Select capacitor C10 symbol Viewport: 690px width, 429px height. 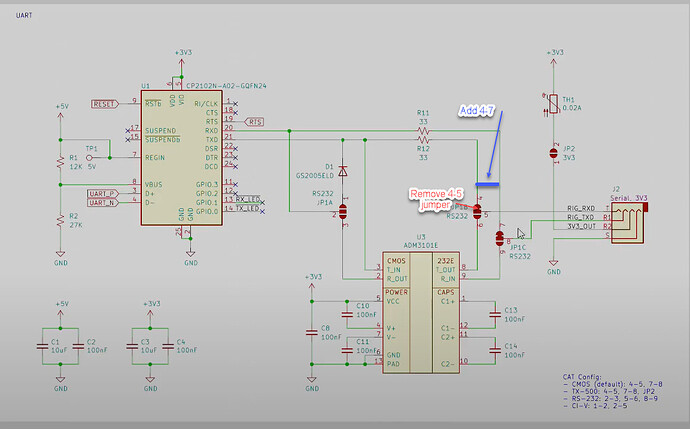(x=347, y=315)
